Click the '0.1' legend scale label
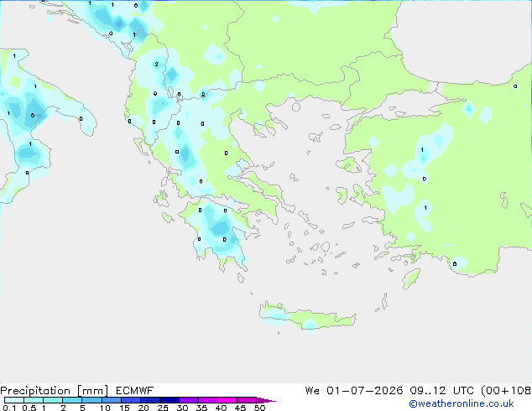 (9, 408)
